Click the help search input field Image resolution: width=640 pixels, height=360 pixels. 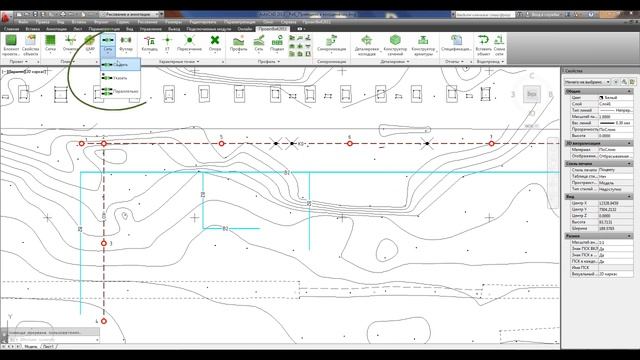pos(484,15)
